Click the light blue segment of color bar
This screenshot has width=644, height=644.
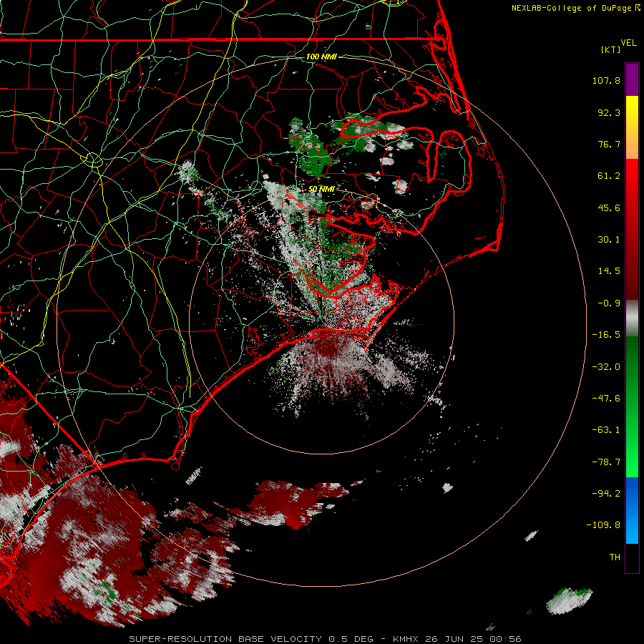pos(632,528)
